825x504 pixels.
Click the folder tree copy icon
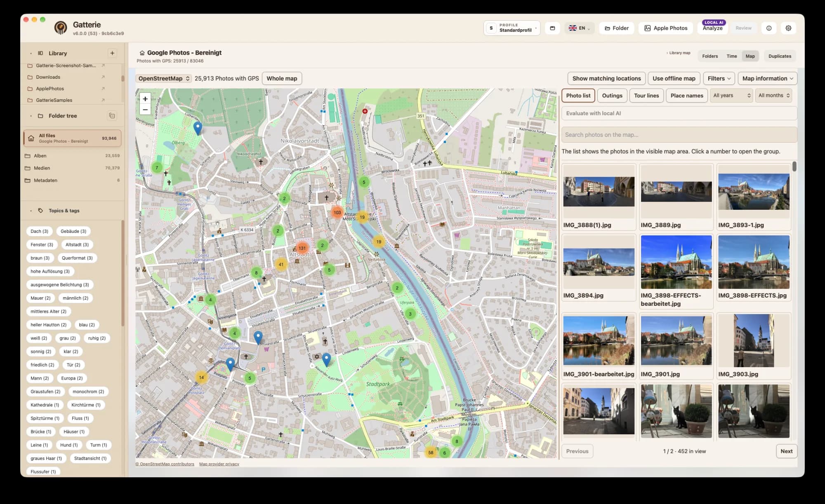point(112,116)
